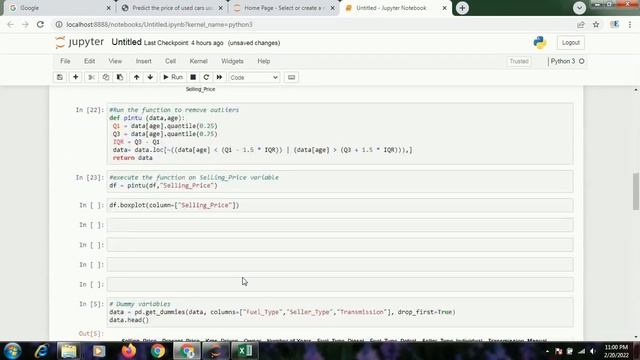Open the Insert menu
The height and width of the screenshot is (360, 640).
pos(144,61)
